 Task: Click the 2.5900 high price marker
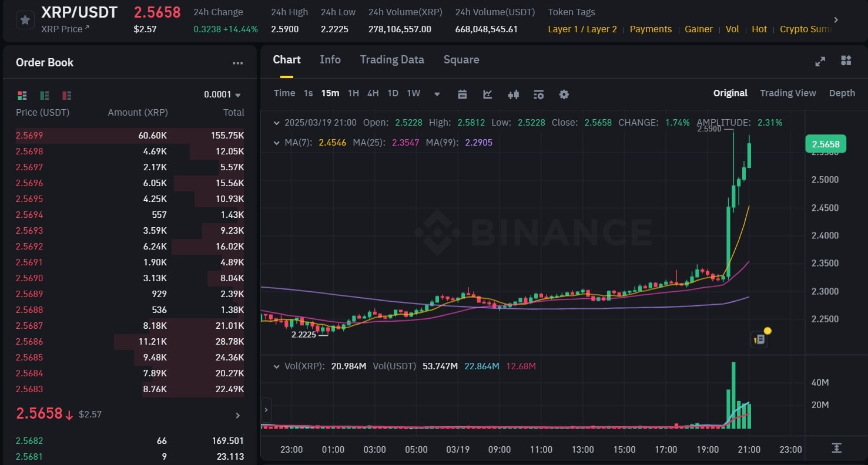tap(709, 129)
